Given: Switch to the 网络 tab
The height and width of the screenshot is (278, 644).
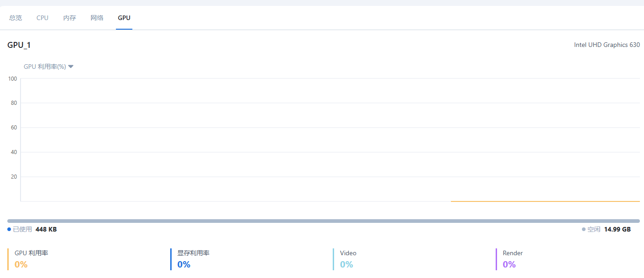Looking at the screenshot, I should 97,18.
